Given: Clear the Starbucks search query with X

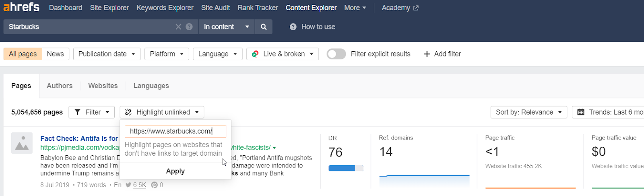Looking at the screenshot, I should click(178, 27).
